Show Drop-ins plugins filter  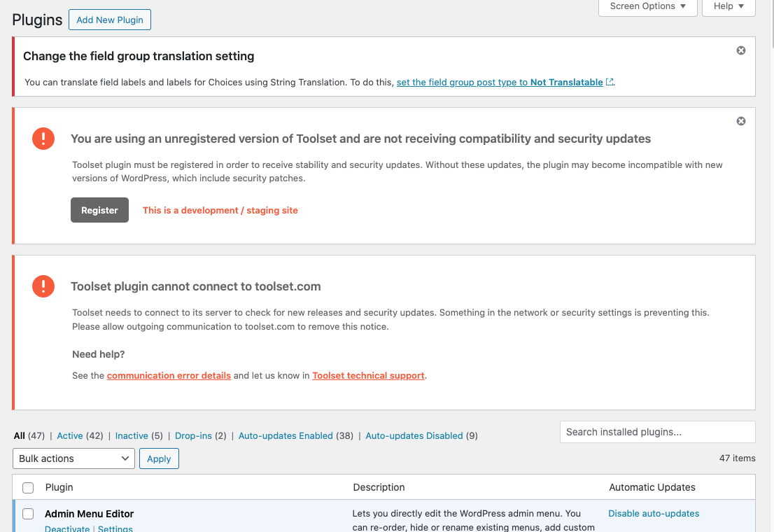tap(193, 435)
